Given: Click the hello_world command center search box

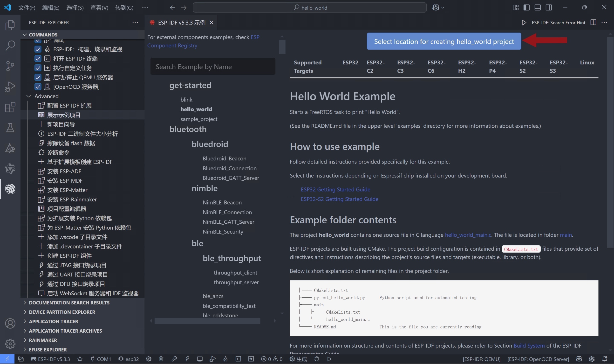Looking at the screenshot, I should pyautogui.click(x=310, y=8).
